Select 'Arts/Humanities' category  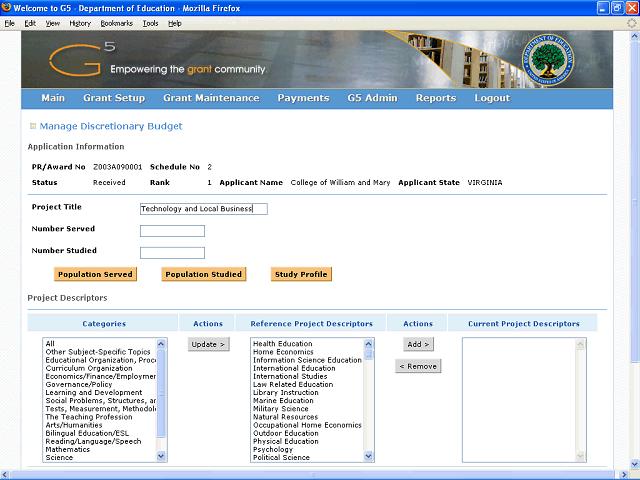(74, 425)
